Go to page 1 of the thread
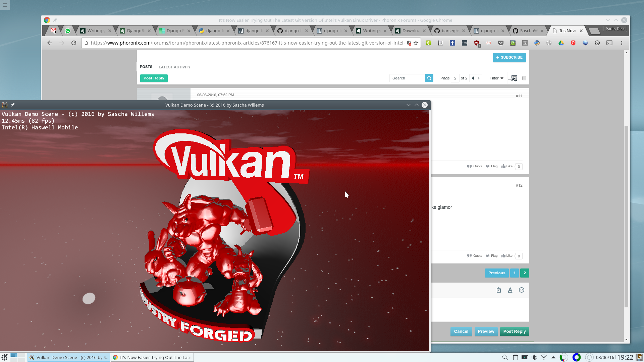This screenshot has width=644, height=362. (515, 273)
